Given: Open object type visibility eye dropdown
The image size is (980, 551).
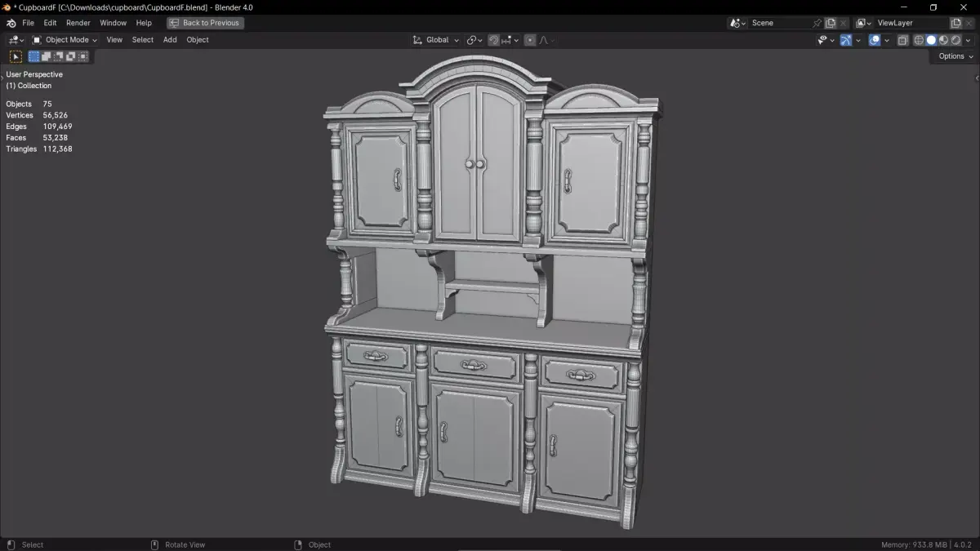Looking at the screenshot, I should pyautogui.click(x=826, y=39).
